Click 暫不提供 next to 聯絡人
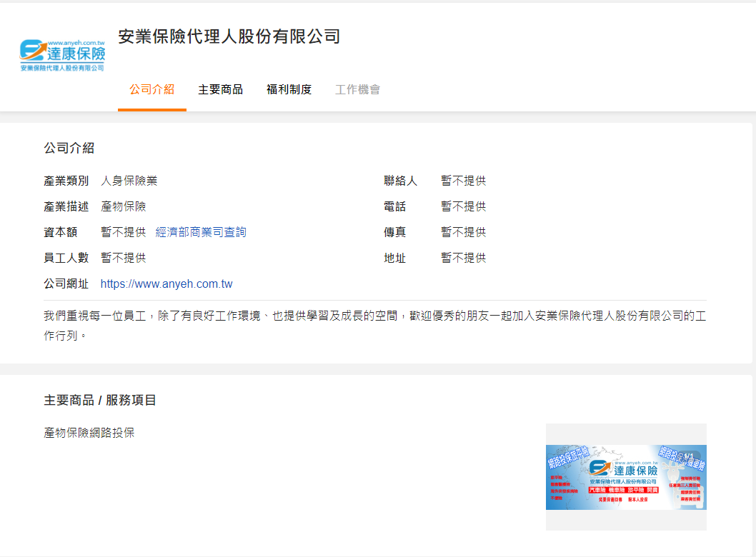 click(463, 181)
